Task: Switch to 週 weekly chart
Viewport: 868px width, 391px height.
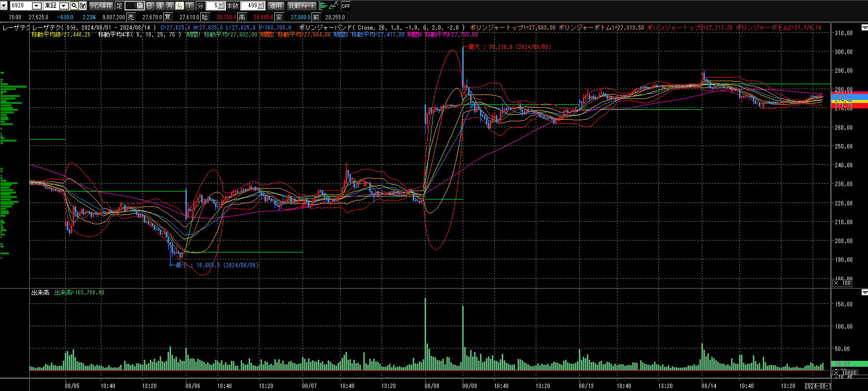Action: pos(160,6)
